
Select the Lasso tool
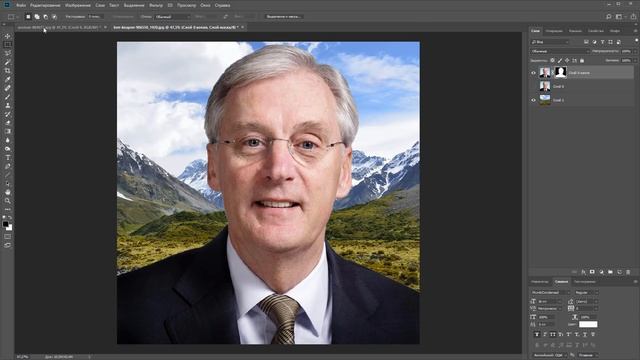click(7, 53)
